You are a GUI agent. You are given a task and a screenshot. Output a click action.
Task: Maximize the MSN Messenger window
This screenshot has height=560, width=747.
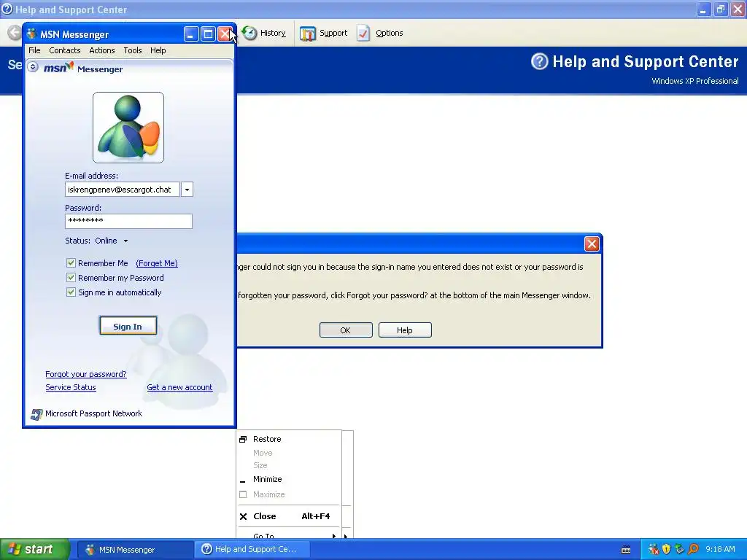click(x=208, y=34)
